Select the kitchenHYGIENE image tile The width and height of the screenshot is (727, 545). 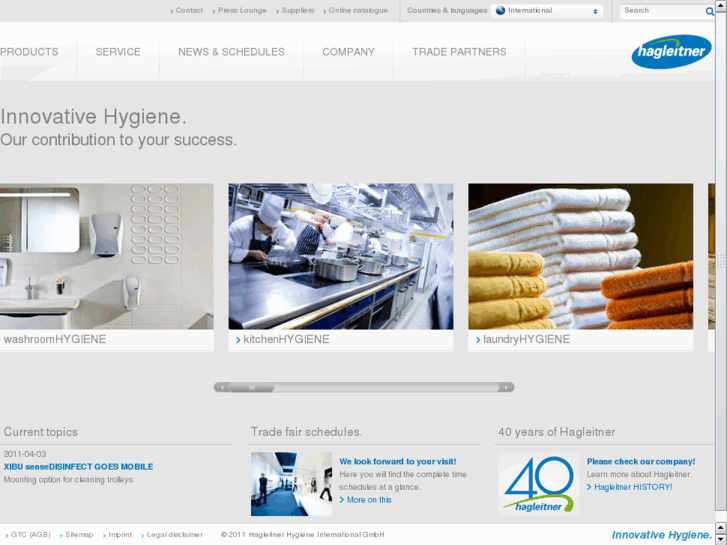point(340,256)
